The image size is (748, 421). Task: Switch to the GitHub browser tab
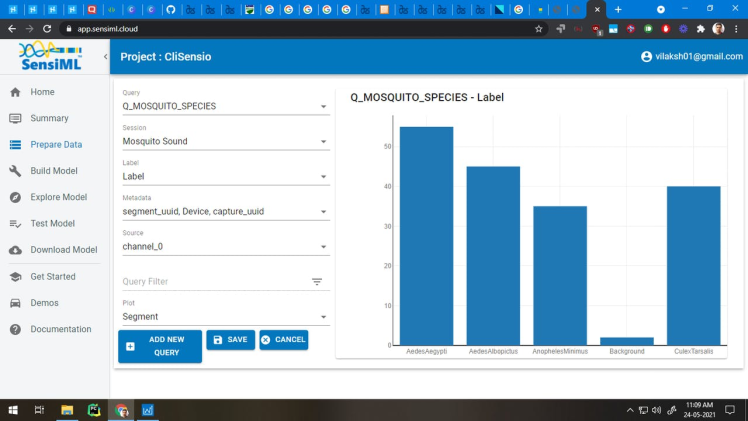tap(171, 10)
